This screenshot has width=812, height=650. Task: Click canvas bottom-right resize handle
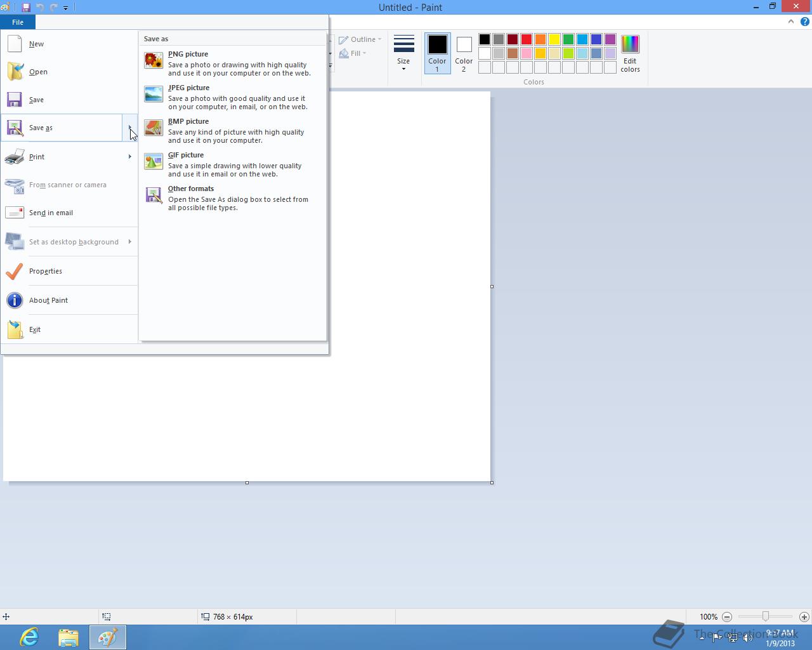492,482
